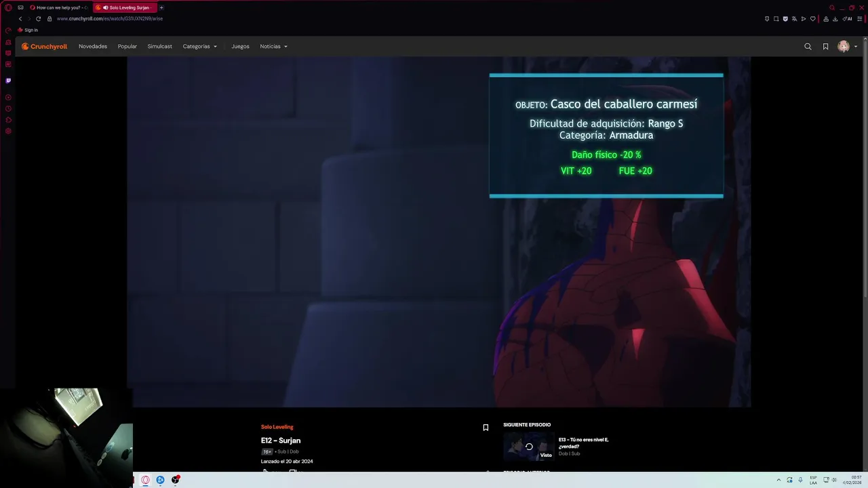This screenshot has height=488, width=868.
Task: Open the tab islands workspace icon
Action: pyautogui.click(x=20, y=7)
